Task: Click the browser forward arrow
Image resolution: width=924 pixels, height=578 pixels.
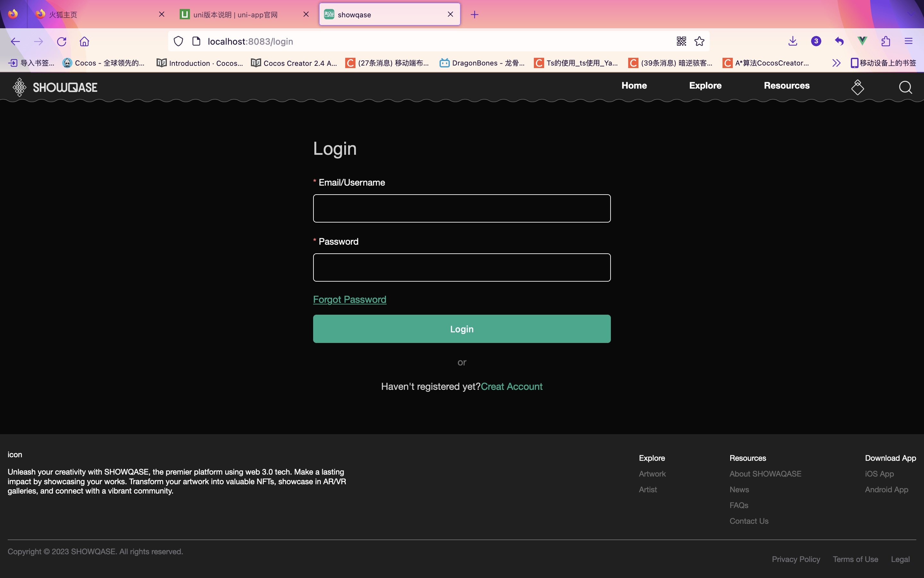Action: (x=38, y=41)
